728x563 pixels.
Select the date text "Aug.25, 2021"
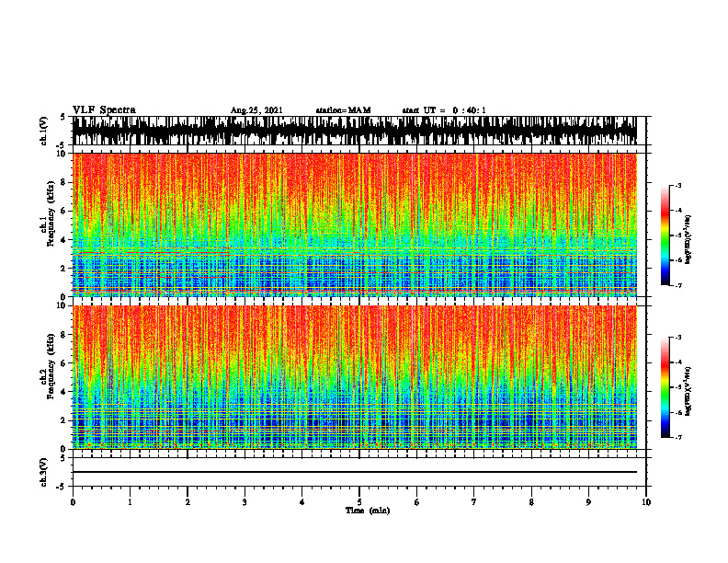click(256, 110)
